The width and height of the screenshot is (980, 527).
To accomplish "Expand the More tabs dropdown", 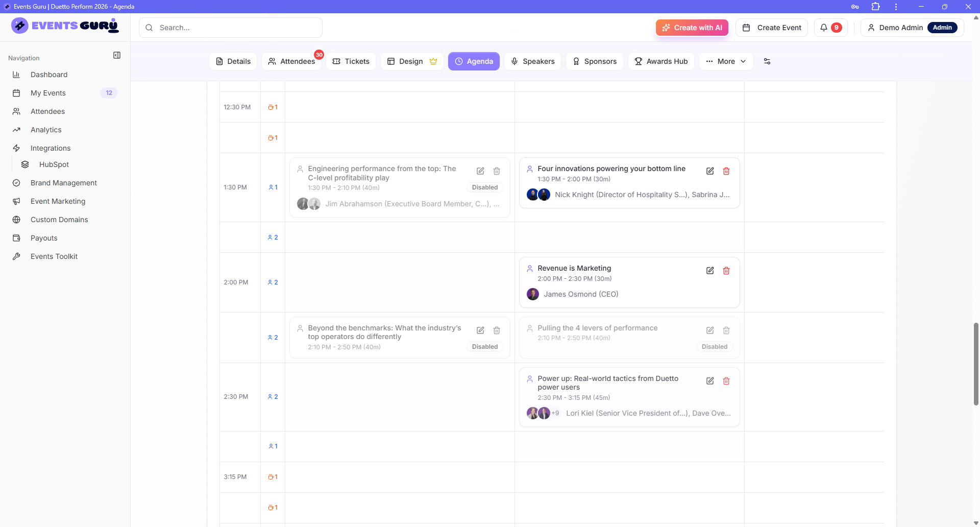I will coord(726,61).
